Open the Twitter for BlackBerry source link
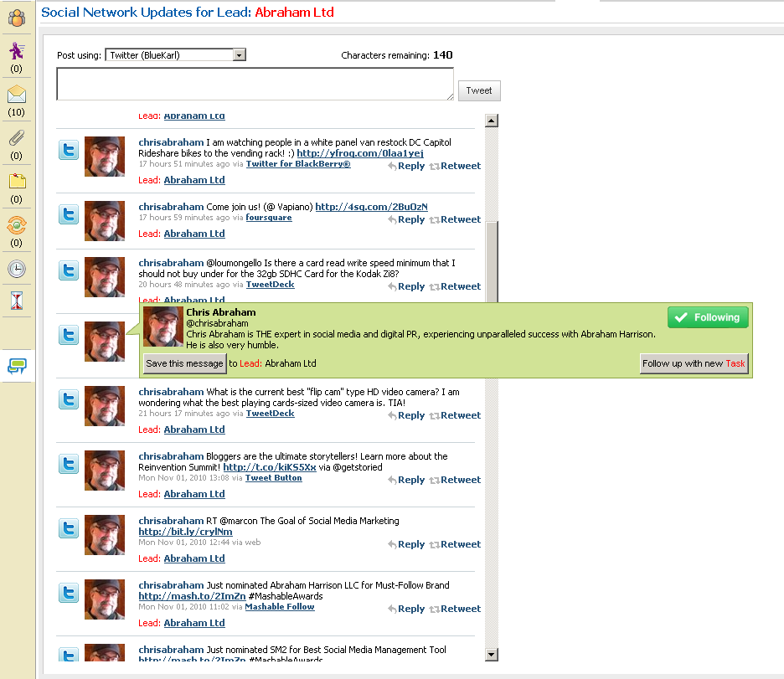Viewport: 784px width, 679px height. [298, 164]
